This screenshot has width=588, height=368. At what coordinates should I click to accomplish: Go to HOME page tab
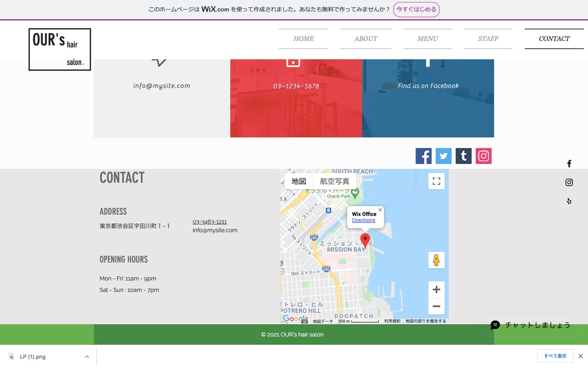(304, 39)
